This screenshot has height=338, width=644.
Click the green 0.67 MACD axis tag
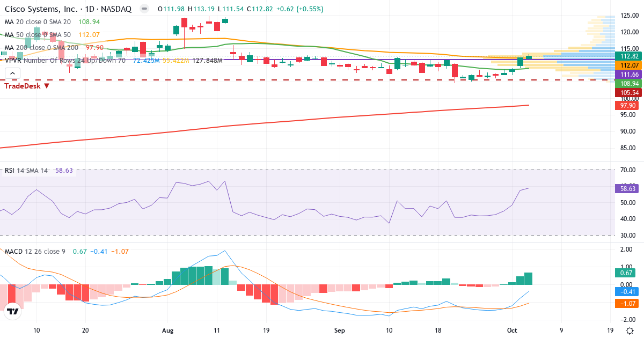click(625, 273)
